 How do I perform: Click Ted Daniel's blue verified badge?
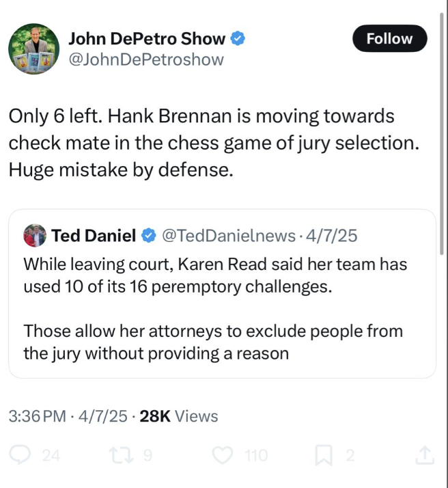[x=148, y=236]
